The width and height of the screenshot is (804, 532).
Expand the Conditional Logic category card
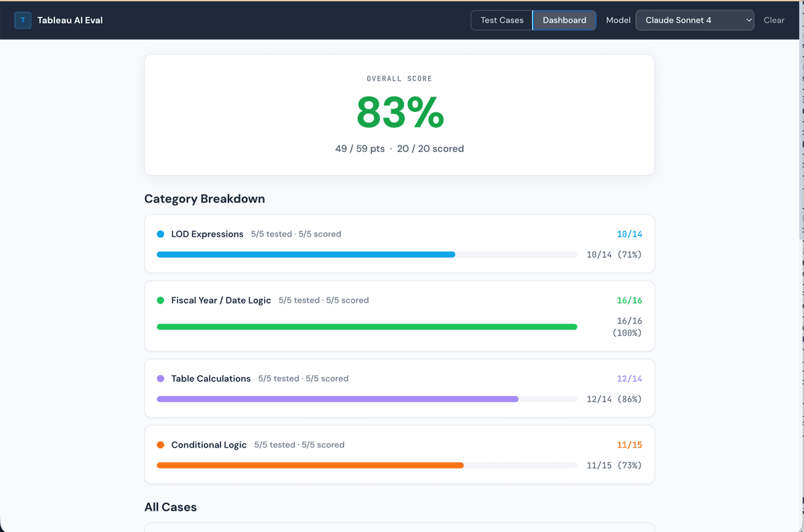[399, 444]
